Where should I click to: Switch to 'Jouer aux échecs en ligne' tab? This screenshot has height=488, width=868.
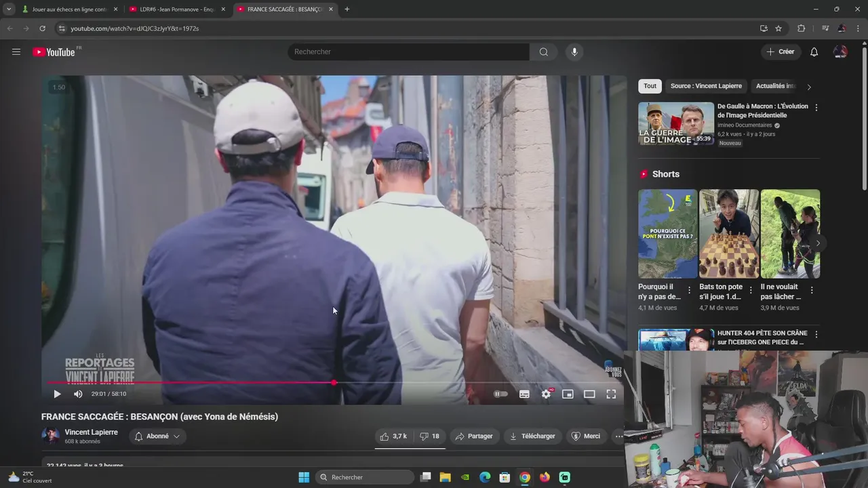[x=68, y=9]
